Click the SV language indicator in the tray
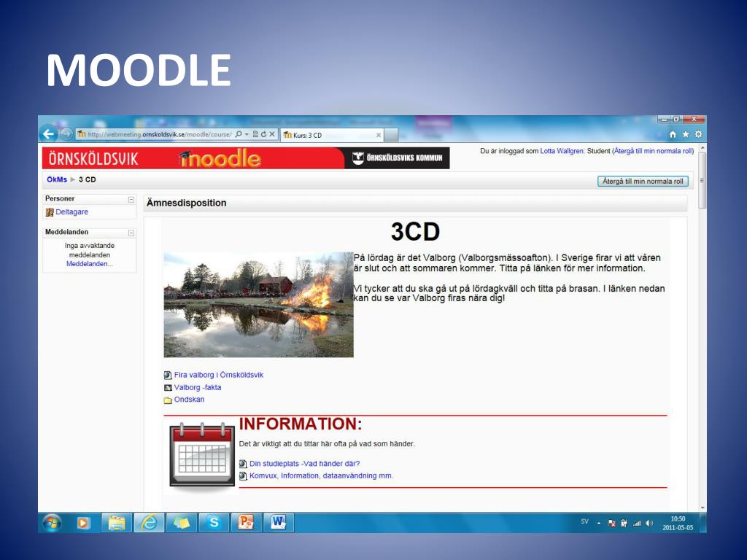The width and height of the screenshot is (747, 560). (584, 522)
